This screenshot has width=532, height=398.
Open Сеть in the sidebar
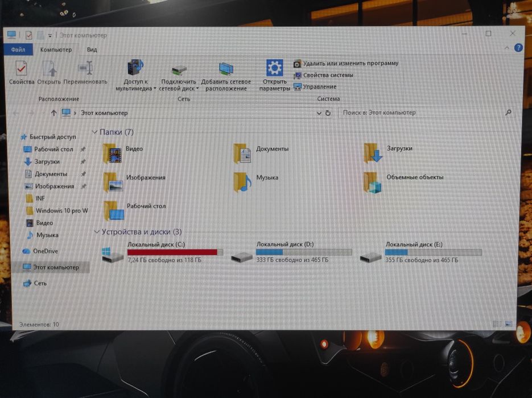40,283
